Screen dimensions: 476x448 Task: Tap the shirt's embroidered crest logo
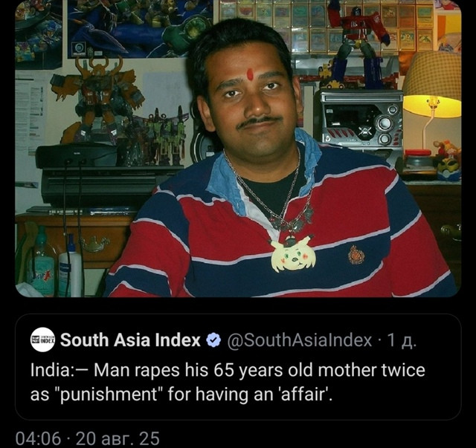(356, 255)
